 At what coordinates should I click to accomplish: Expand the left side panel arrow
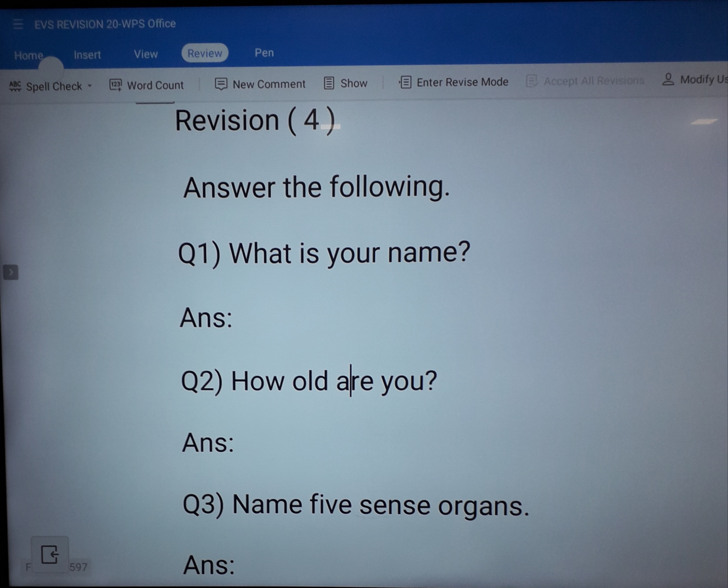(11, 272)
